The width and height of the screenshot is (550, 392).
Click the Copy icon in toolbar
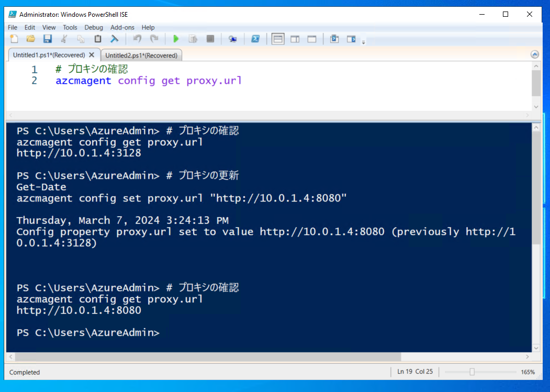(81, 39)
